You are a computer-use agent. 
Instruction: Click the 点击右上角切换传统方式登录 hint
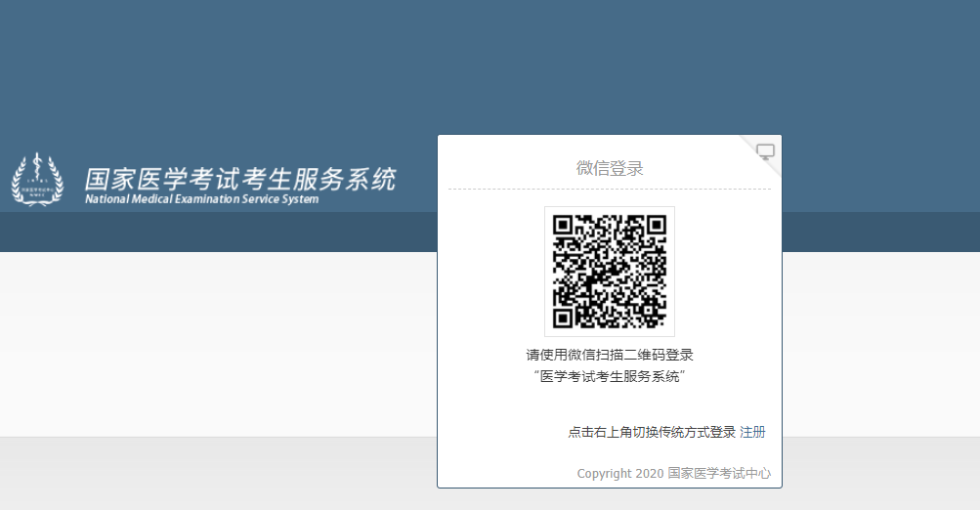coord(652,432)
